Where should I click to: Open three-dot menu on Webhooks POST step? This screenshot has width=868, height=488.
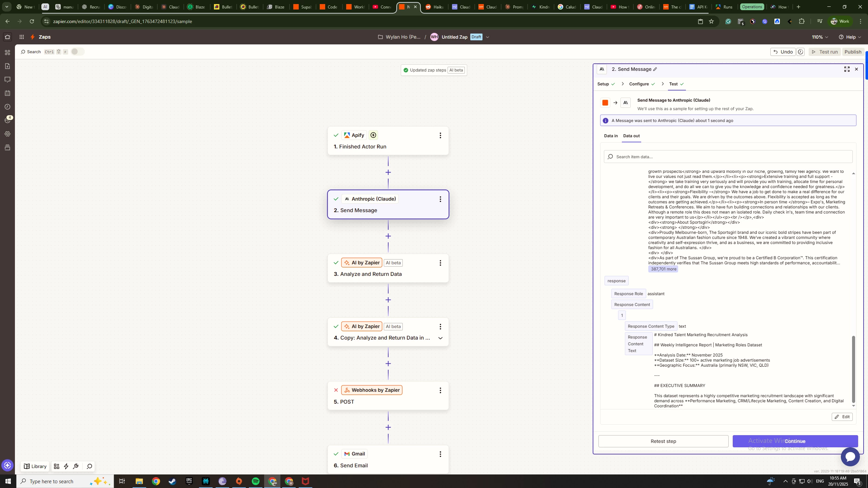(x=440, y=390)
